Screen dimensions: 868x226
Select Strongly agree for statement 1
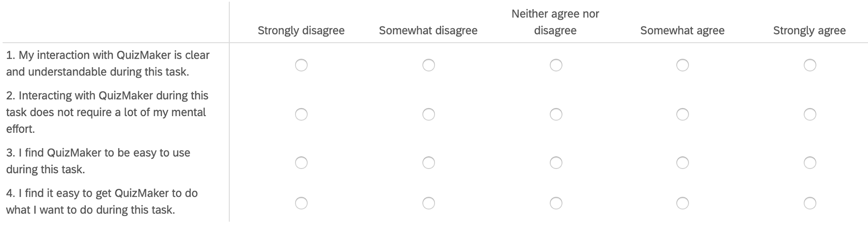[810, 65]
